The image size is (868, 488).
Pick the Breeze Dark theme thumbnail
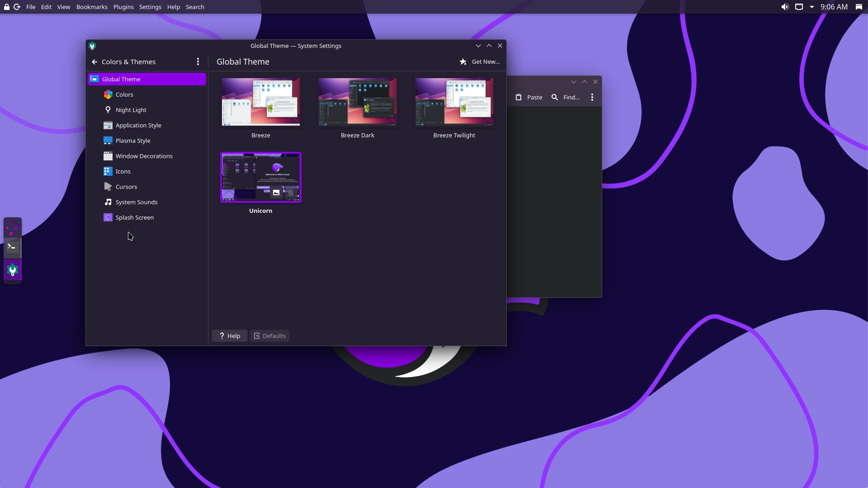(358, 102)
